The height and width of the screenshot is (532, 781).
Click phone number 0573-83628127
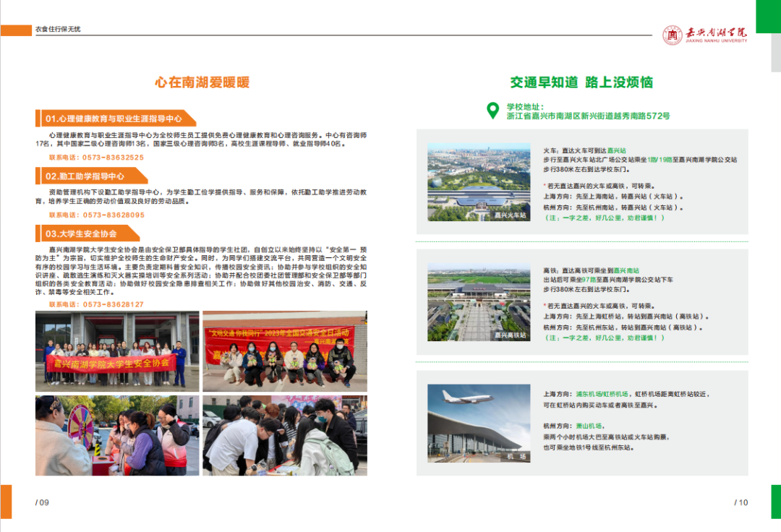(x=113, y=304)
